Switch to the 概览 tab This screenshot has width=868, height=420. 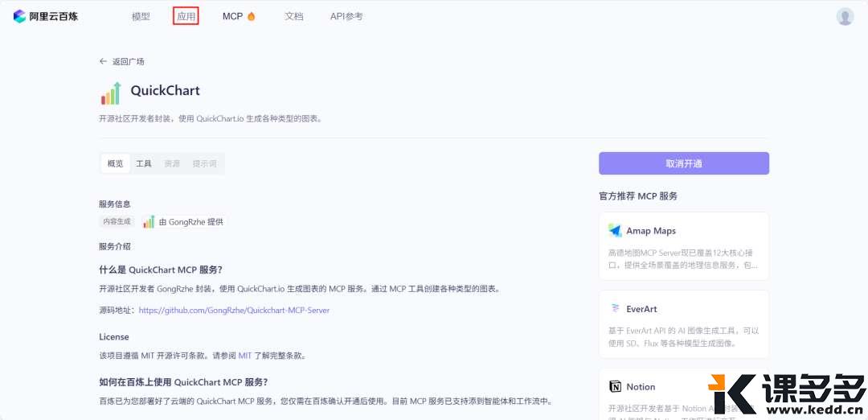pyautogui.click(x=115, y=163)
